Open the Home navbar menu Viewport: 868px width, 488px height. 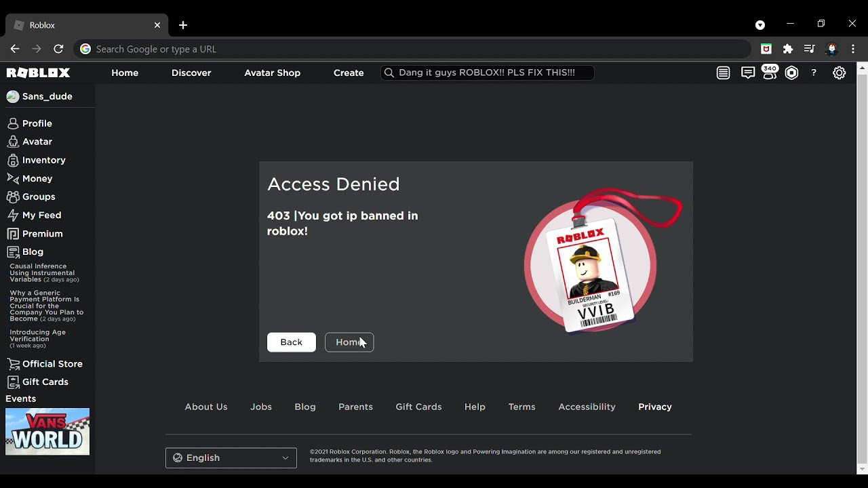pyautogui.click(x=125, y=73)
